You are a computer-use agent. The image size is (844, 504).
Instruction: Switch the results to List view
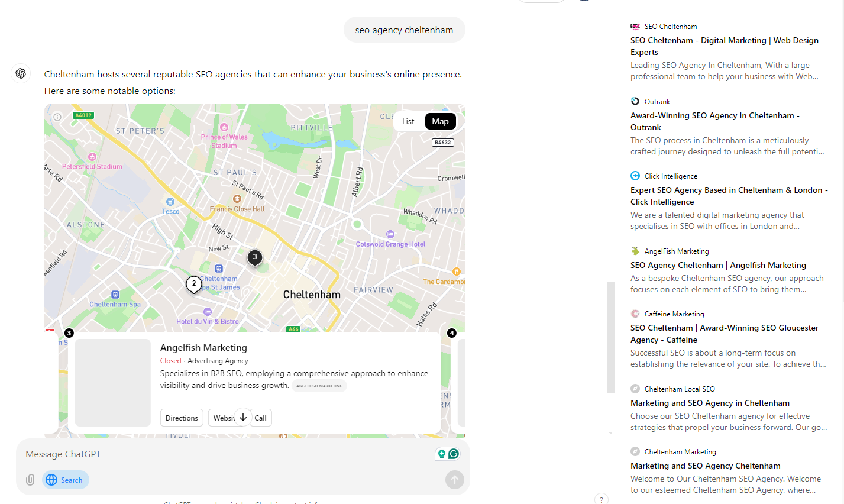click(408, 121)
